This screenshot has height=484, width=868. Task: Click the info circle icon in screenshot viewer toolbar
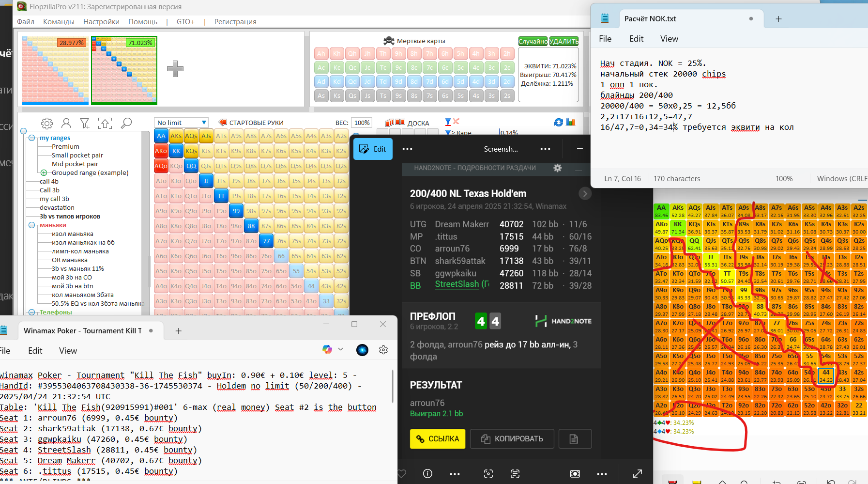(427, 473)
